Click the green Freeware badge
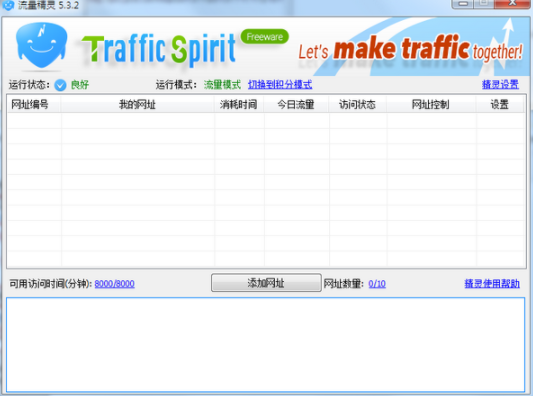The image size is (533, 396). tap(264, 37)
